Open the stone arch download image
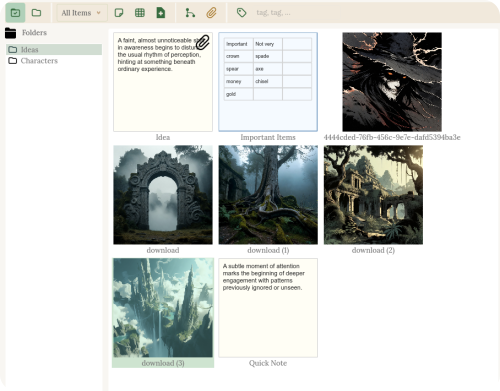Screen dimensions: 500x391 coord(163,195)
